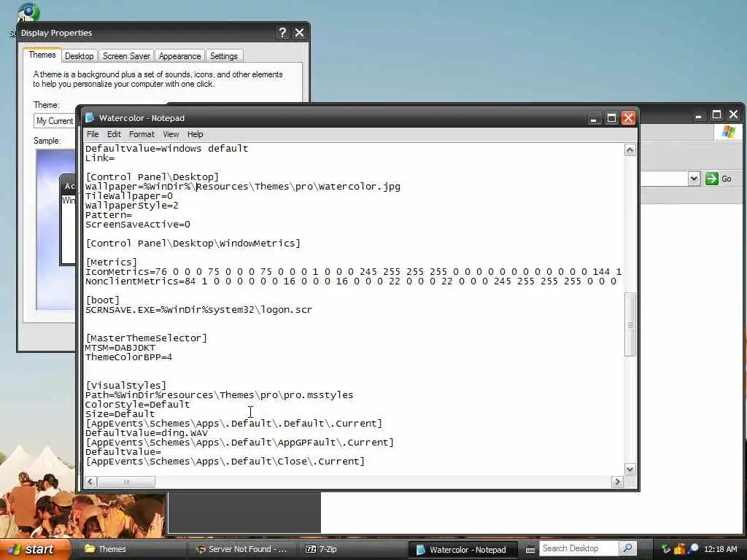
Task: Click the NonclientMetrics= line in Notepad
Action: tap(351, 281)
